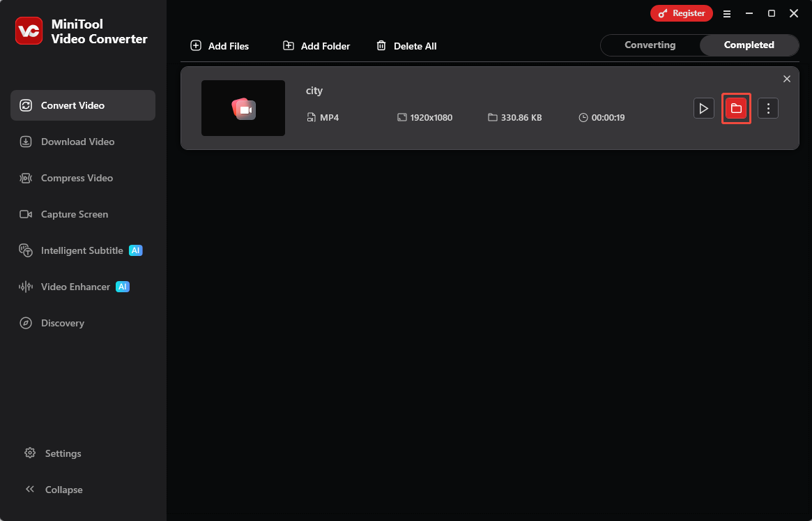The height and width of the screenshot is (521, 812).
Task: Click Add Files button
Action: [220, 45]
